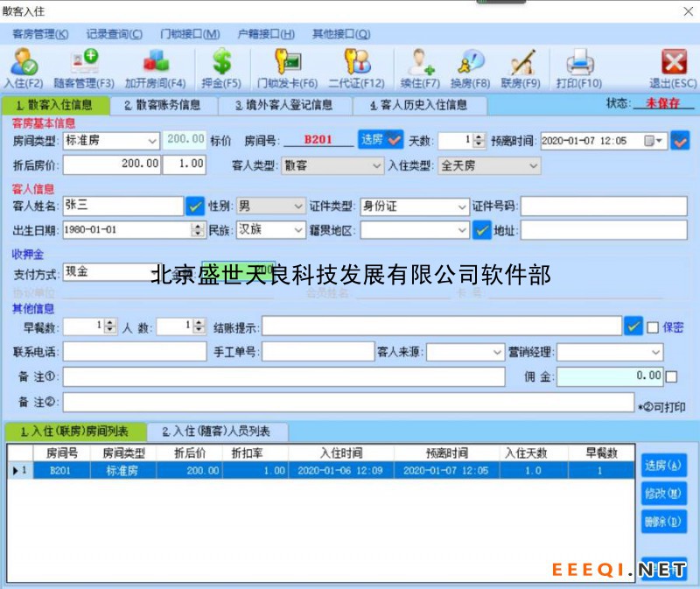Open the 证件类型 dropdown showing 身份证
Image resolution: width=700 pixels, height=589 pixels.
tap(462, 207)
